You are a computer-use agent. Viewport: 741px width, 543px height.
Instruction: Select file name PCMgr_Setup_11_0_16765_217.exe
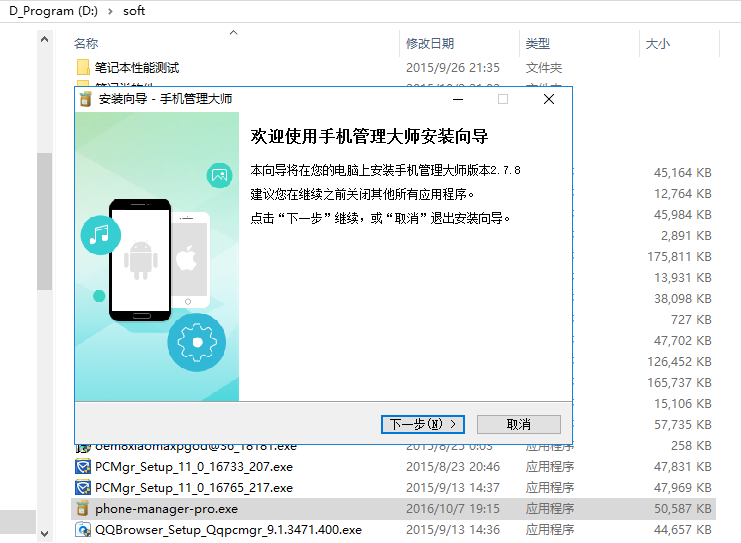coord(194,488)
